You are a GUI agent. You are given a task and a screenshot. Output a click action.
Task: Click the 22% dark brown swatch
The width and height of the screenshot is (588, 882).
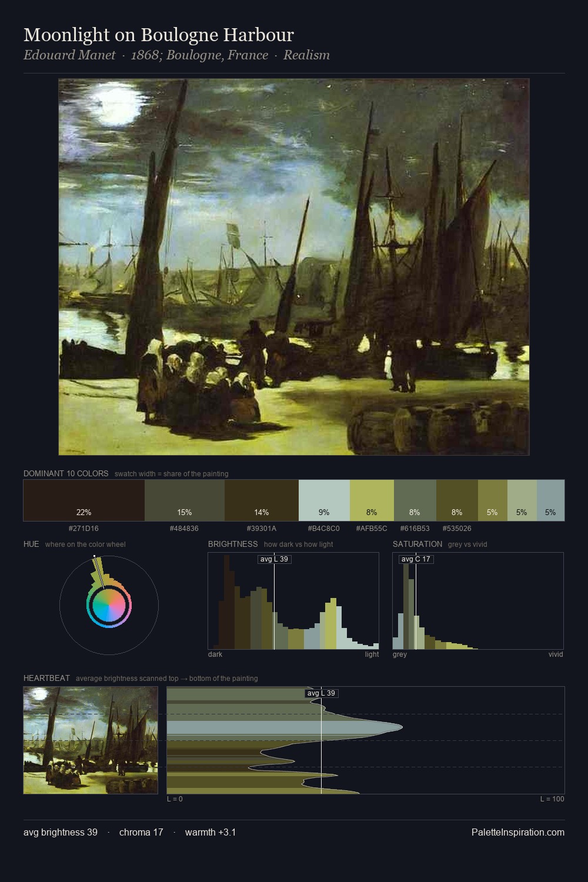[84, 500]
